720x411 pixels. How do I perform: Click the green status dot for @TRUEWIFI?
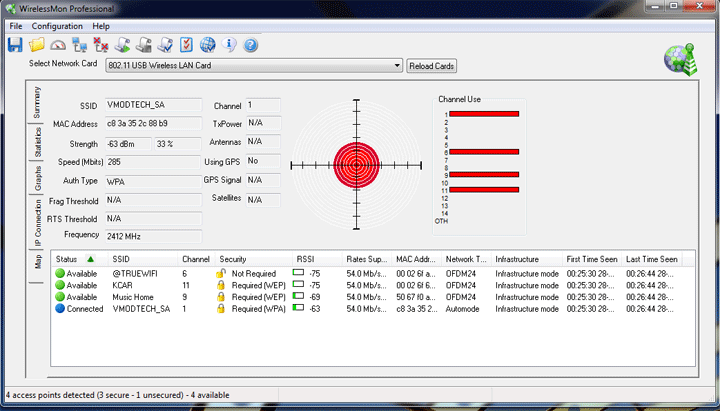[60, 273]
